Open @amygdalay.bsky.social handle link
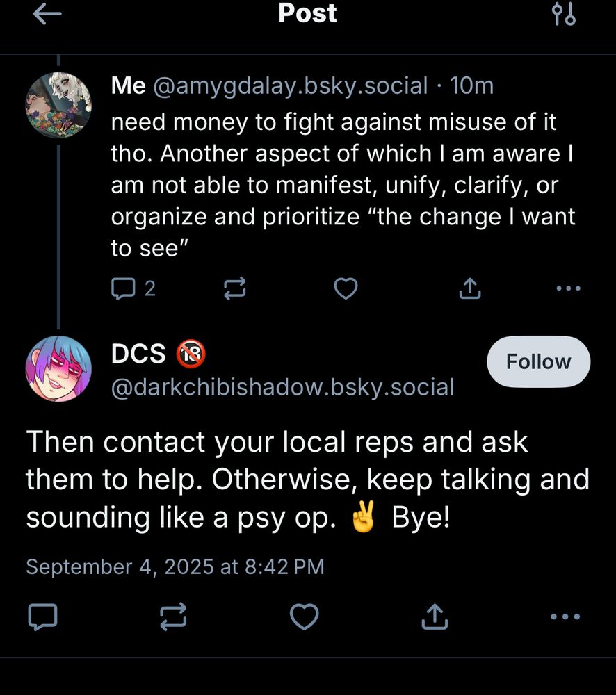Image resolution: width=616 pixels, height=695 pixels. click(290, 85)
